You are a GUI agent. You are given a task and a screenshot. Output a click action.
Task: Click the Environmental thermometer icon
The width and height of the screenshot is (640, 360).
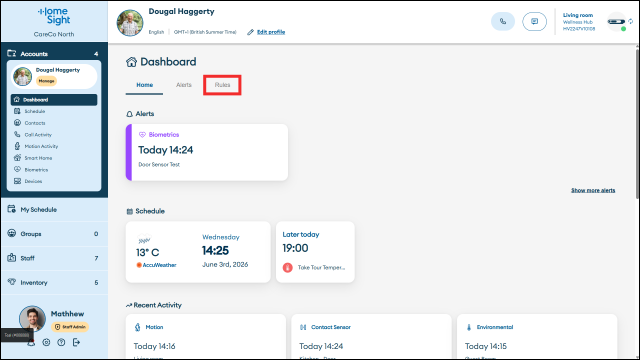(469, 327)
